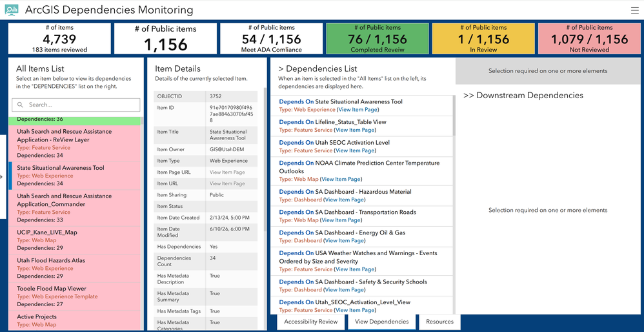Click the ArcGIS Dashboards logo icon

click(x=12, y=10)
